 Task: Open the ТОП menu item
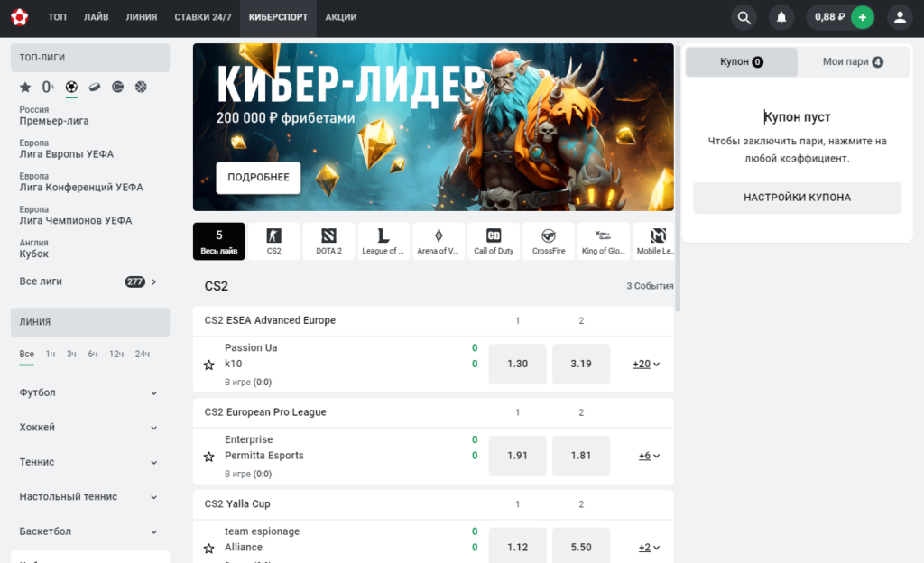coord(57,17)
